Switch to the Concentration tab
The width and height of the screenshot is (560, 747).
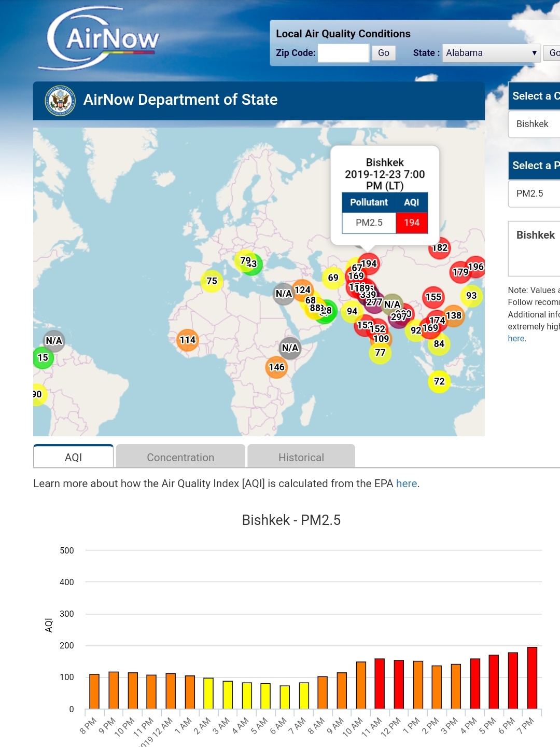click(180, 457)
